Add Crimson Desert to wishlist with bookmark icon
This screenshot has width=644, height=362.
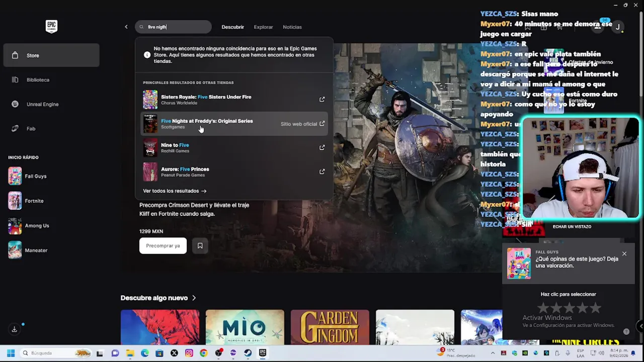[200, 245]
